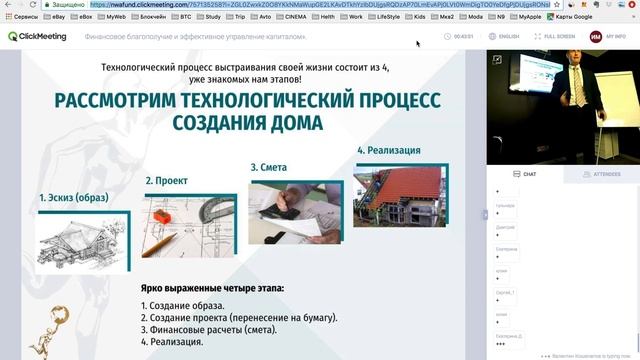Click the green Защищено secure badge
The image size is (640, 360).
(x=65, y=4)
